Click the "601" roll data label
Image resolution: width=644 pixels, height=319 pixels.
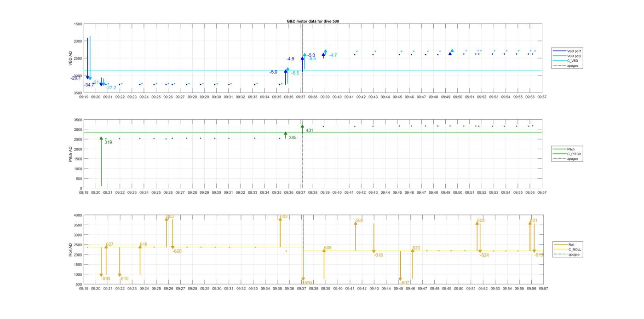click(x=534, y=220)
